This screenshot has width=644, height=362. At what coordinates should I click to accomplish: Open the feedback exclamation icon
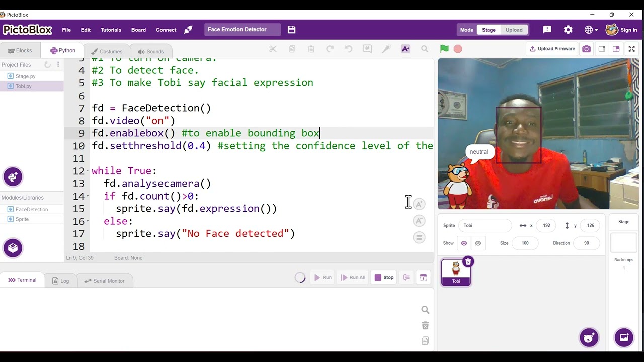547,30
